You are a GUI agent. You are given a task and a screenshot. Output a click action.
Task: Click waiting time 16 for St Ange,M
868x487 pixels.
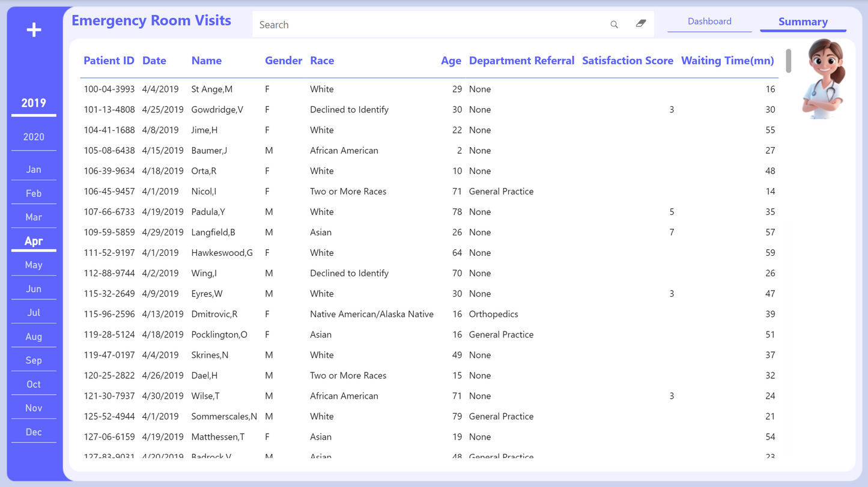tap(770, 89)
